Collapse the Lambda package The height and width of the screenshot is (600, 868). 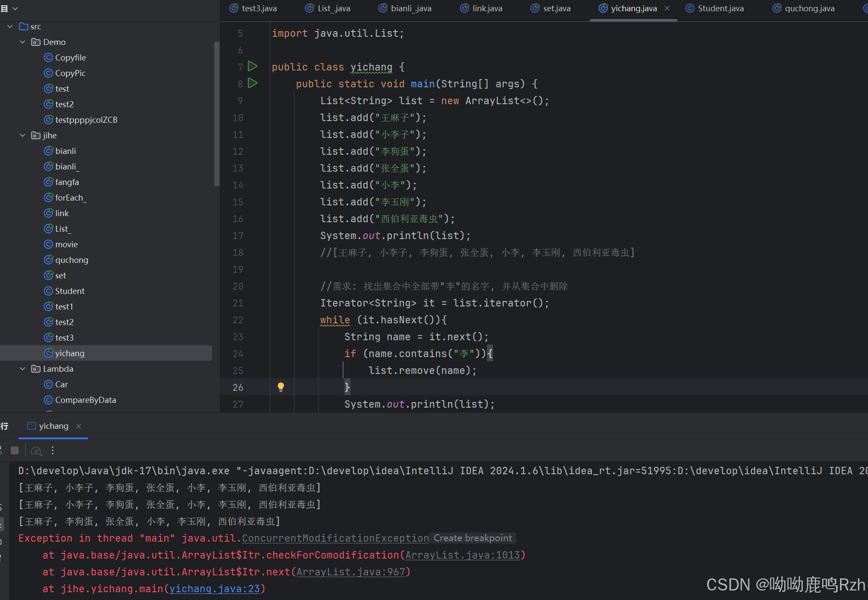point(22,369)
